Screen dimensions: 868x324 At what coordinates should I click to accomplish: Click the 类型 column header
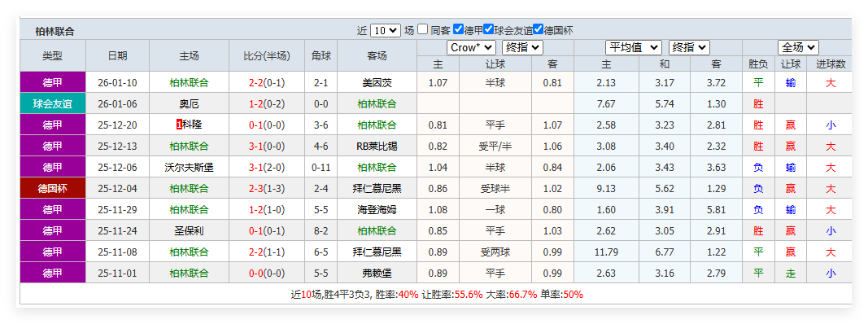[x=53, y=55]
